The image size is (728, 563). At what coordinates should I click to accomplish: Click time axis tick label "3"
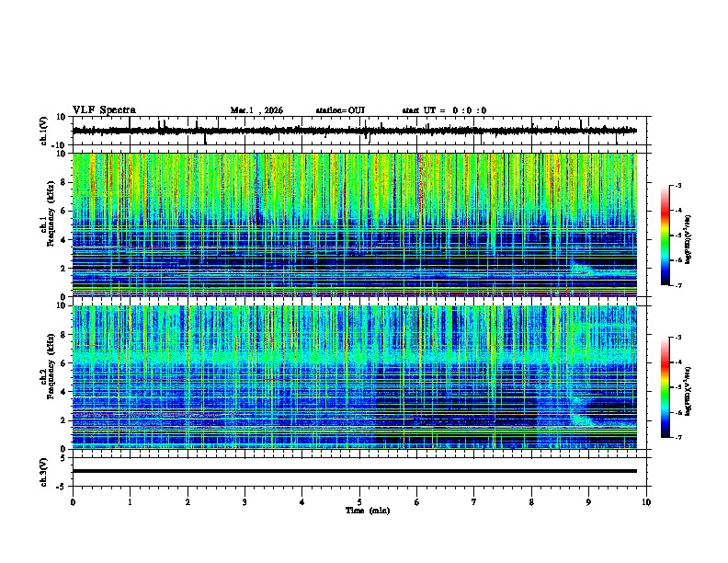tap(245, 502)
